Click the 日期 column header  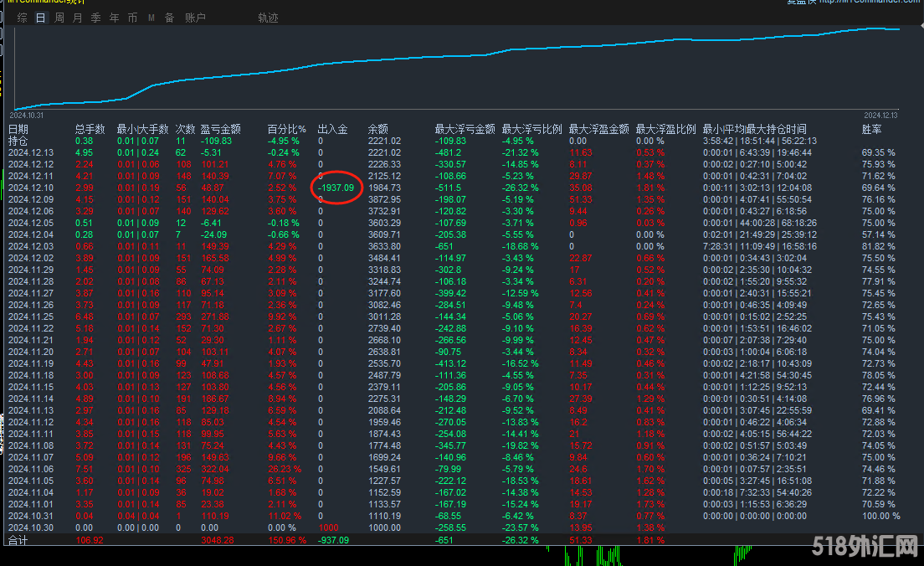[x=18, y=129]
